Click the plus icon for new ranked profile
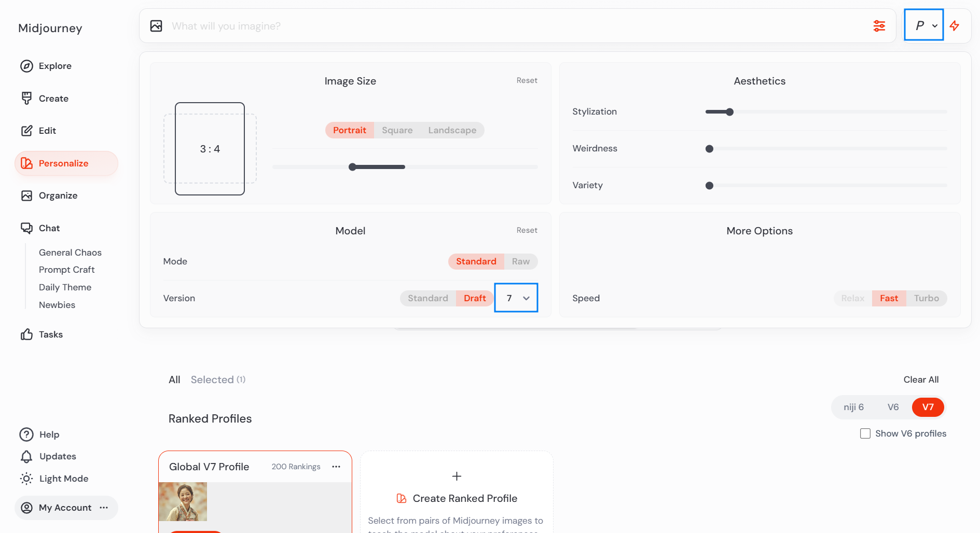 pos(457,476)
